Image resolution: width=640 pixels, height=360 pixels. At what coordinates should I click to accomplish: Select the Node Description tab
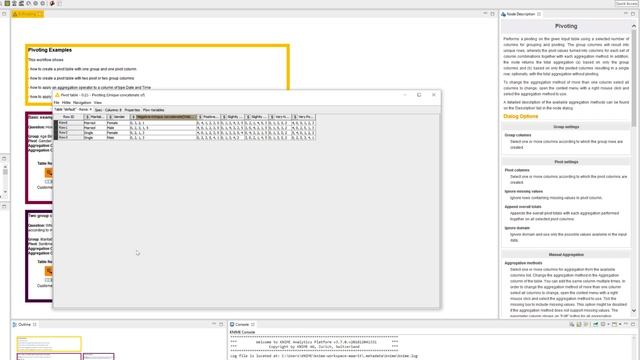tap(520, 14)
